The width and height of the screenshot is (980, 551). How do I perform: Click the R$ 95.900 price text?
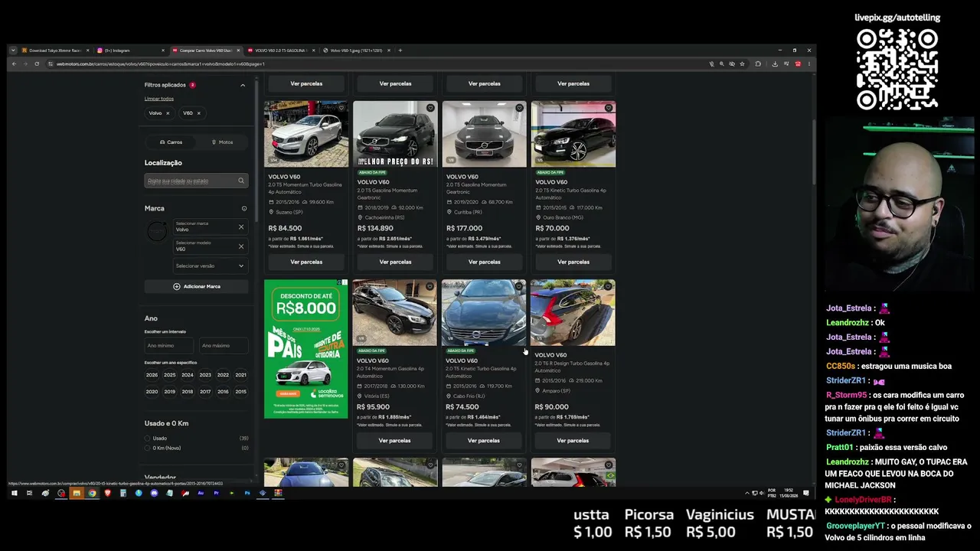(373, 407)
